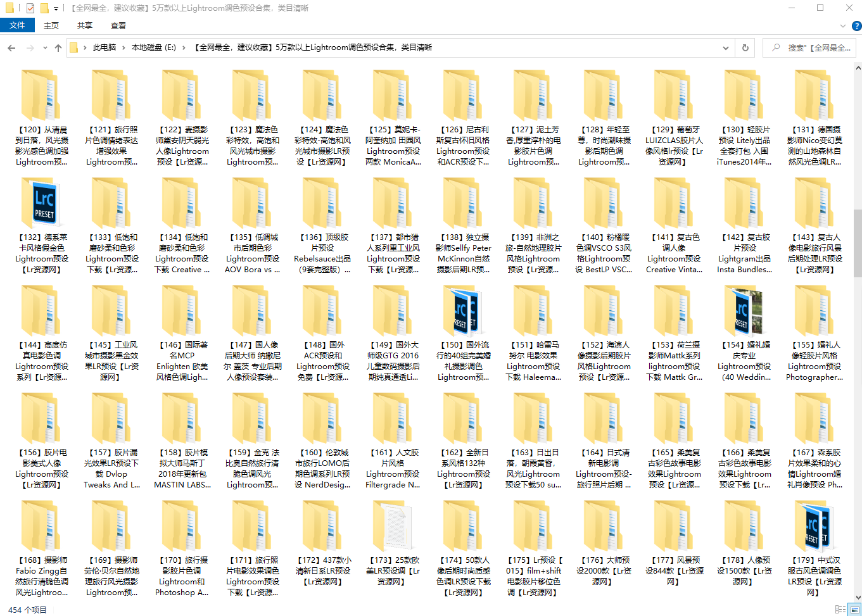Select folder 【142】复古胶片预设
Screen dimensions: 862x616
pos(744,225)
